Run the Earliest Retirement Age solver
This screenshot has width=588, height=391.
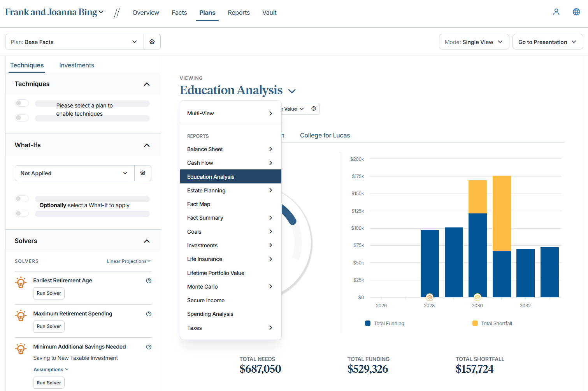click(x=49, y=293)
